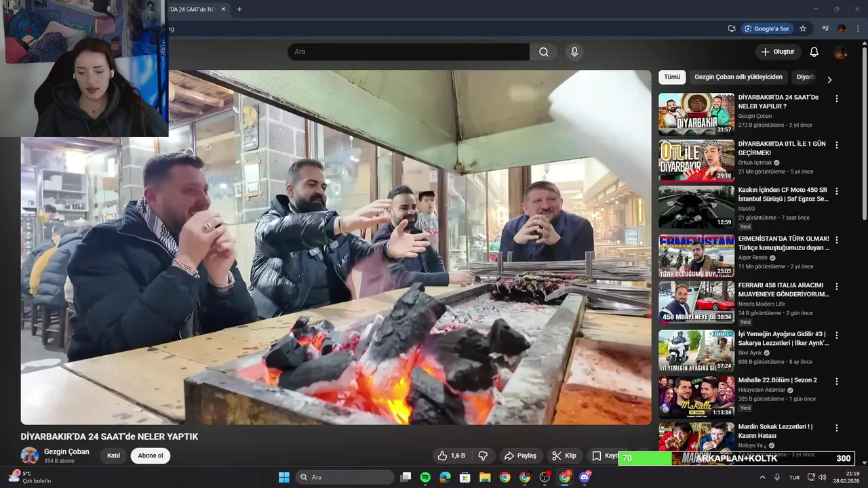The width and height of the screenshot is (868, 488).
Task: Open Microsoft Store from taskbar
Action: (x=465, y=477)
